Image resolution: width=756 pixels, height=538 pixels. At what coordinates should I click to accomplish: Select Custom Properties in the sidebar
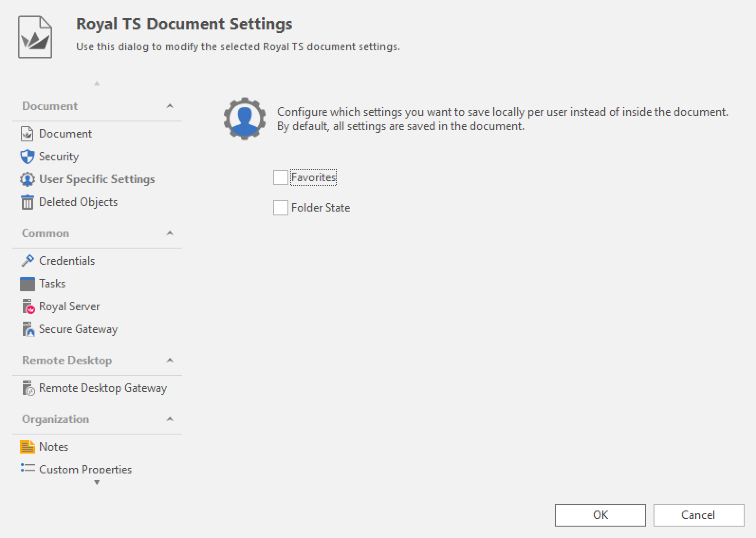[x=85, y=469]
